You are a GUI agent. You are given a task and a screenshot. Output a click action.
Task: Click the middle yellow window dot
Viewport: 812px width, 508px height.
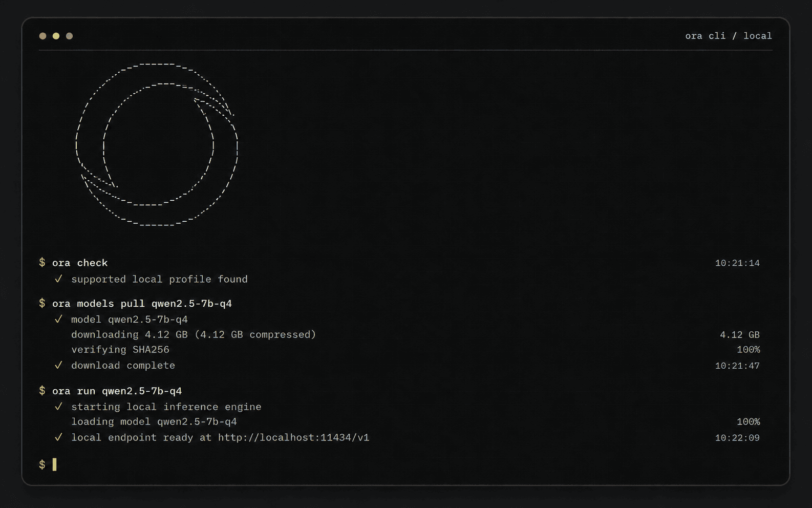point(56,36)
